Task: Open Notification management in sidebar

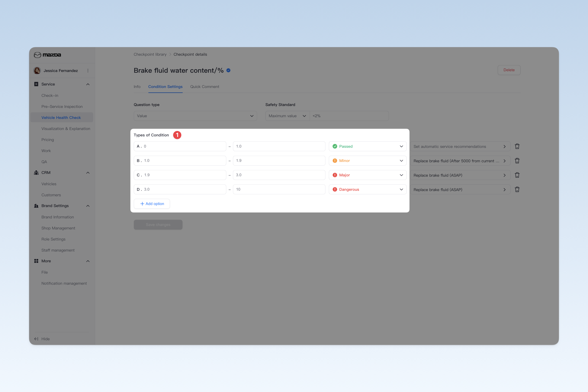Action: click(x=64, y=283)
